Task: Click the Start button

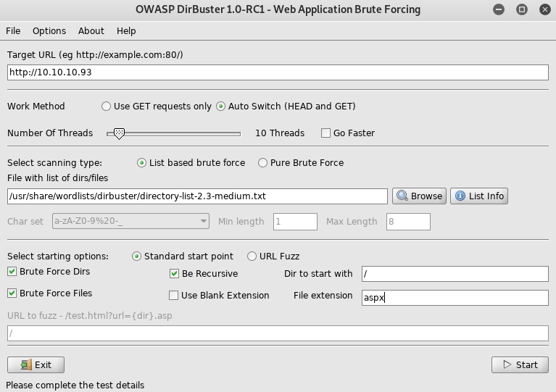Action: coord(520,364)
